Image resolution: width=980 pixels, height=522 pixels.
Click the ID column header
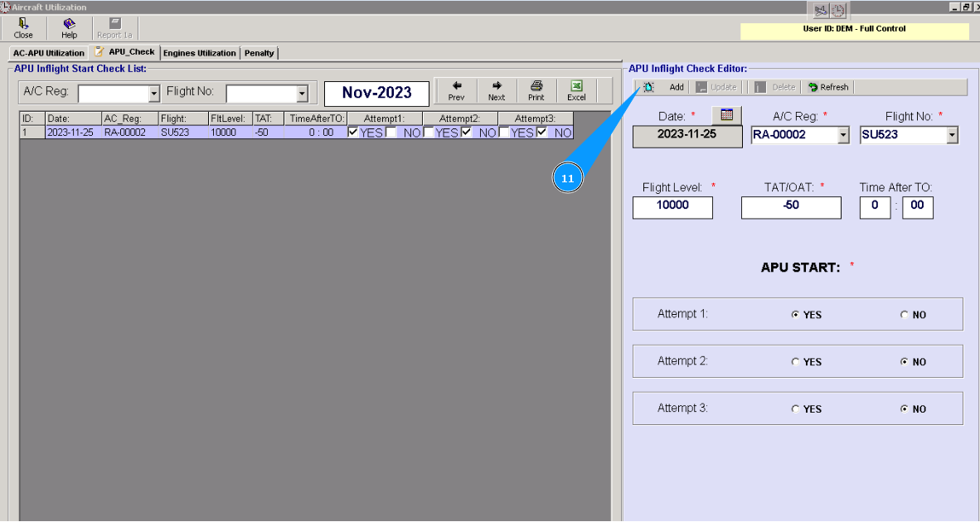tap(32, 118)
